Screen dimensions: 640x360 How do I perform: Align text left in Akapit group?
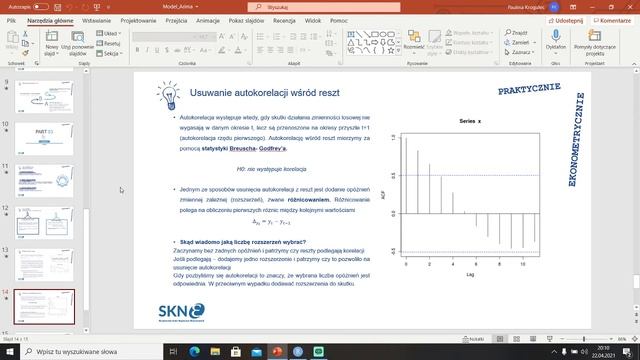260,50
